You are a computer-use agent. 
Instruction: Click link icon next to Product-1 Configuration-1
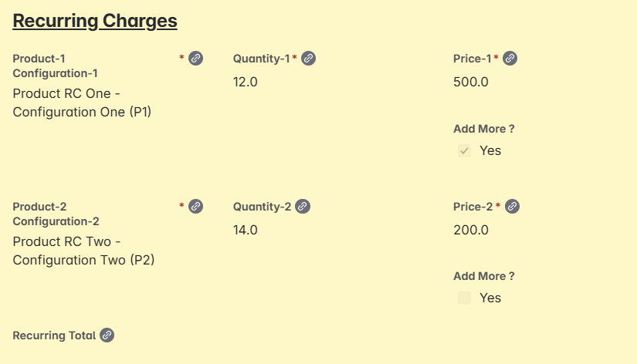(195, 59)
